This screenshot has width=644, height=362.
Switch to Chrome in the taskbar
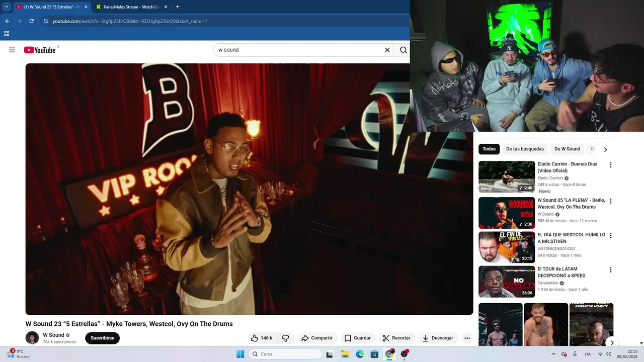[x=389, y=354]
